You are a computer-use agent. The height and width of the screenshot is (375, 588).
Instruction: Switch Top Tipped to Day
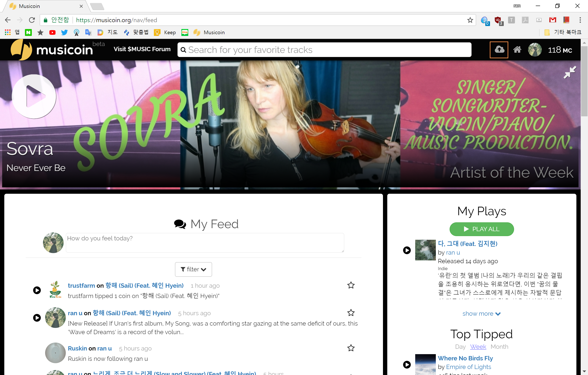[x=460, y=347]
